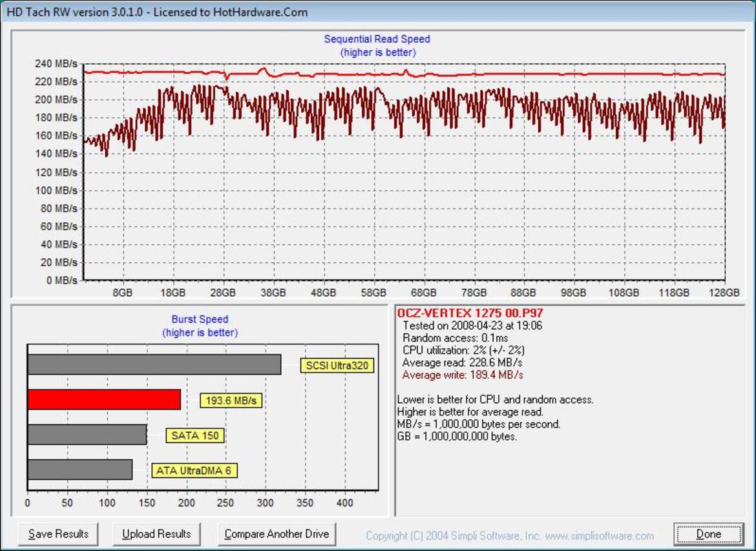The height and width of the screenshot is (551, 756).
Task: Select the ATA UltraDMA 6 gray bar
Action: click(x=80, y=470)
